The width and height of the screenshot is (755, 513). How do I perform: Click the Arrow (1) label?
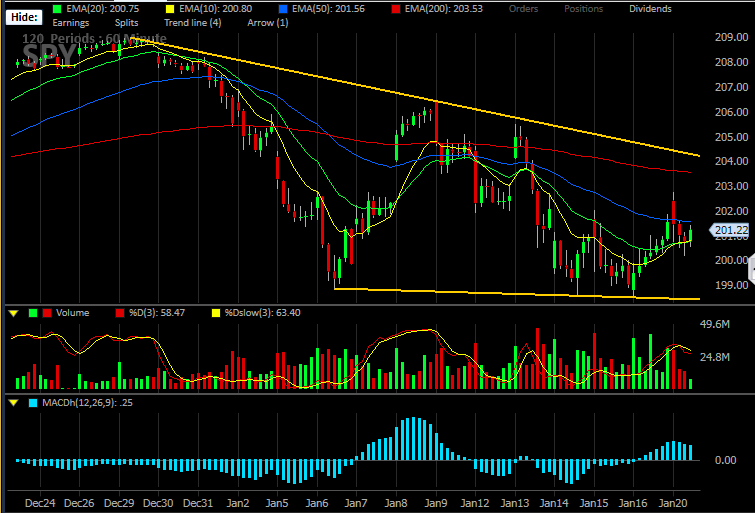268,23
